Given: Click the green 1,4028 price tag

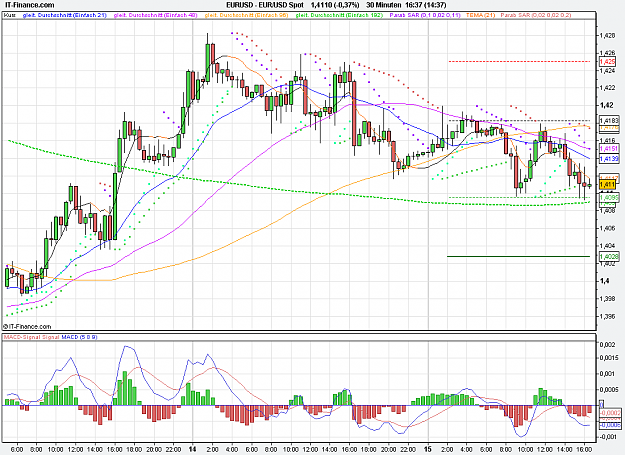Looking at the screenshot, I should [x=609, y=256].
